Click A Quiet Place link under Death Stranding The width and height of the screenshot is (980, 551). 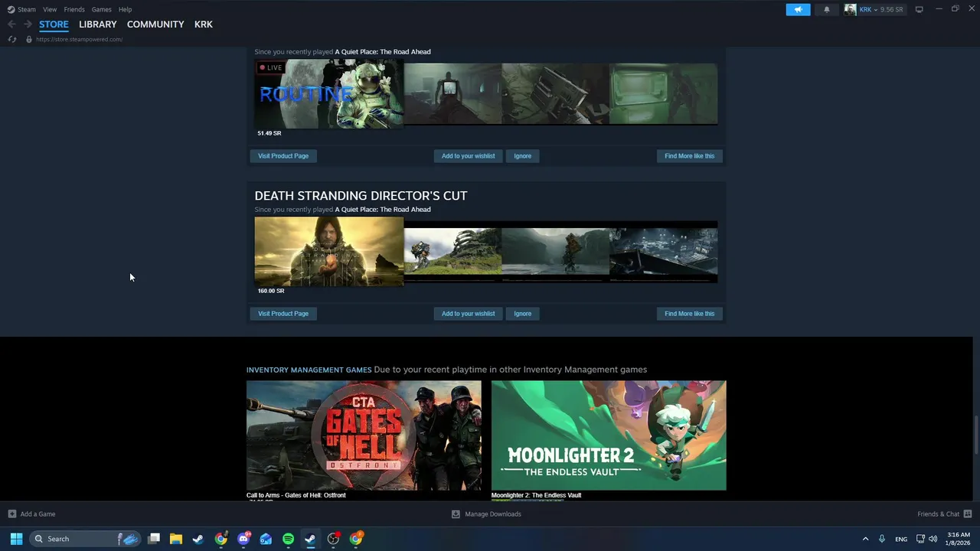tap(383, 210)
